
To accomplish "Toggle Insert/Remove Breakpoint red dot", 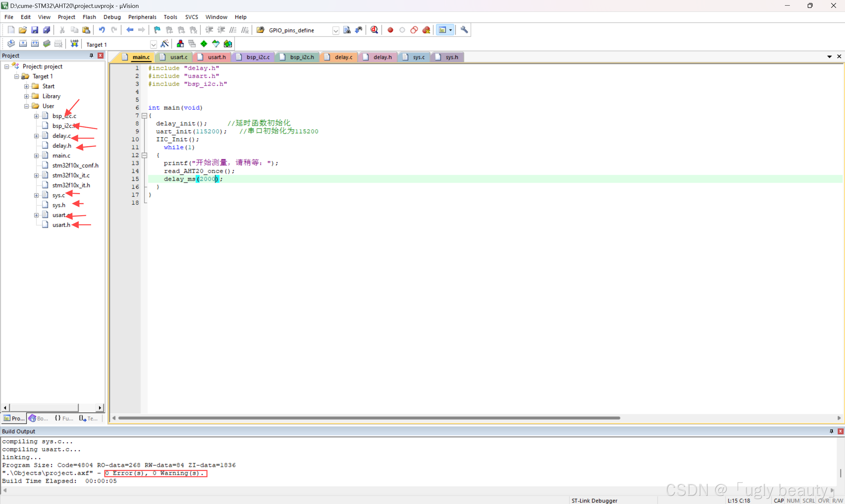I will click(390, 30).
